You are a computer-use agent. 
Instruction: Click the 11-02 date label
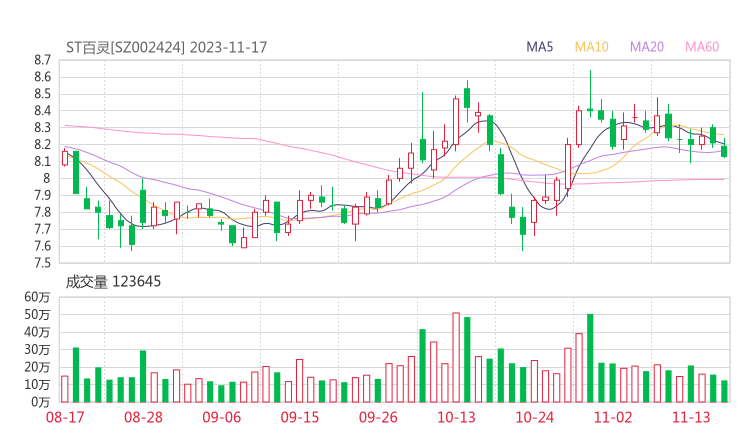(x=613, y=417)
